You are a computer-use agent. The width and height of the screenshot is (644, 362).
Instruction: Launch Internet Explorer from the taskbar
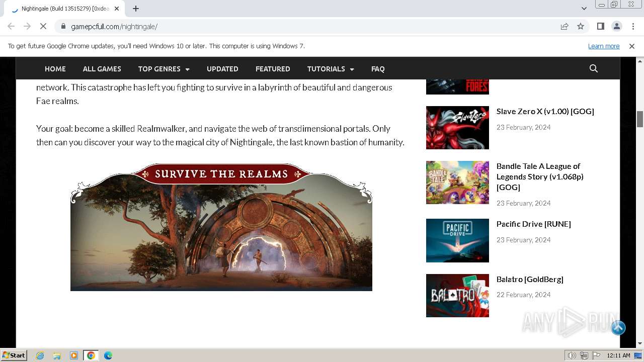[x=40, y=355]
